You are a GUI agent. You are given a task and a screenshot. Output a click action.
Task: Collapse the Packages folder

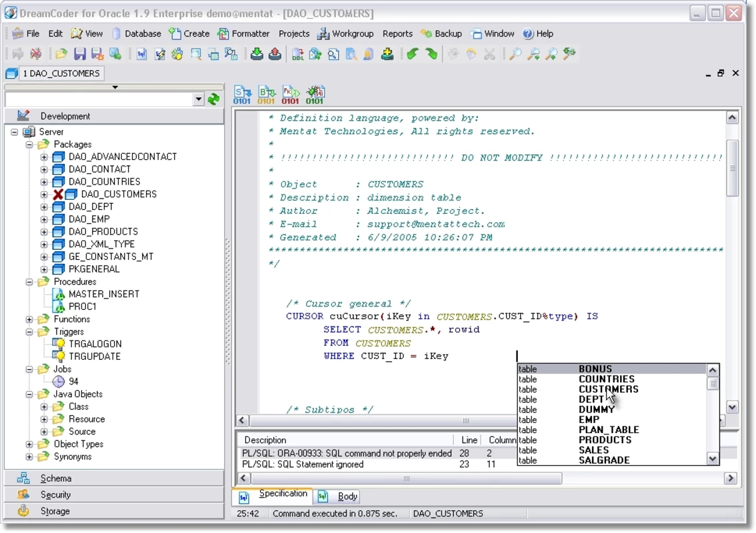29,145
